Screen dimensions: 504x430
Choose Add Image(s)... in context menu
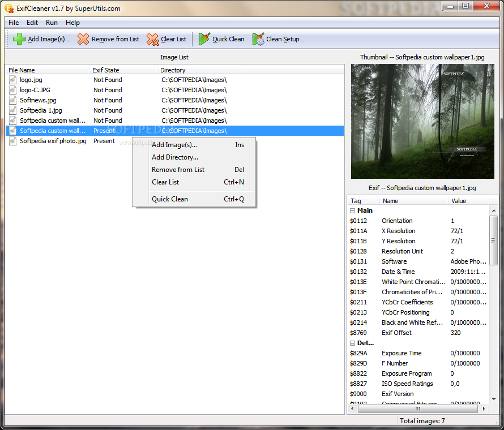[x=194, y=145]
